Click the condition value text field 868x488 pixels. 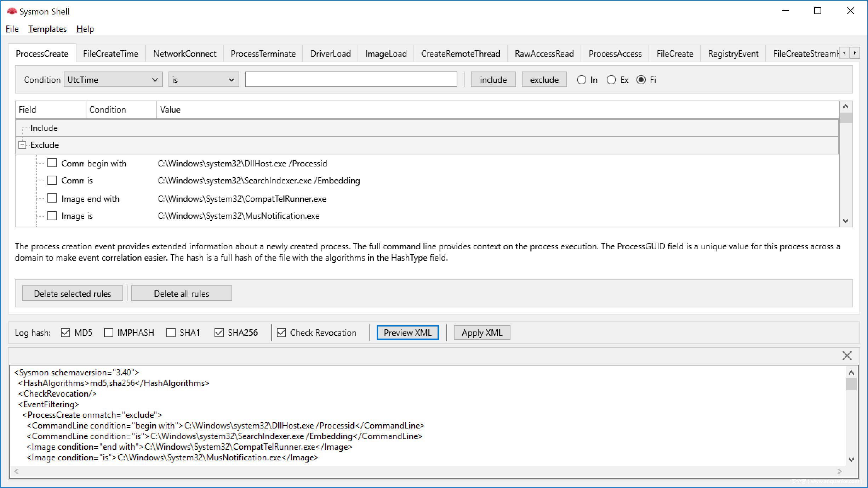(351, 80)
